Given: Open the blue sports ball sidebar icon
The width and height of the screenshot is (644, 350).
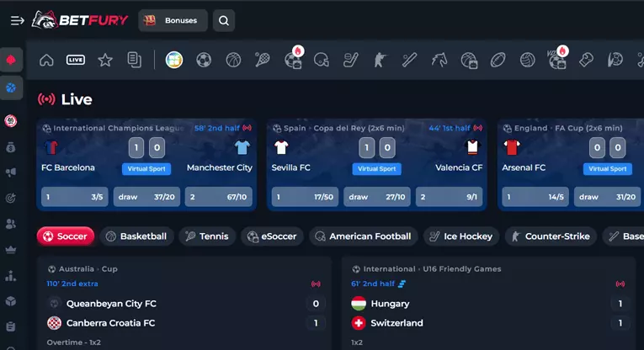Looking at the screenshot, I should [x=11, y=87].
